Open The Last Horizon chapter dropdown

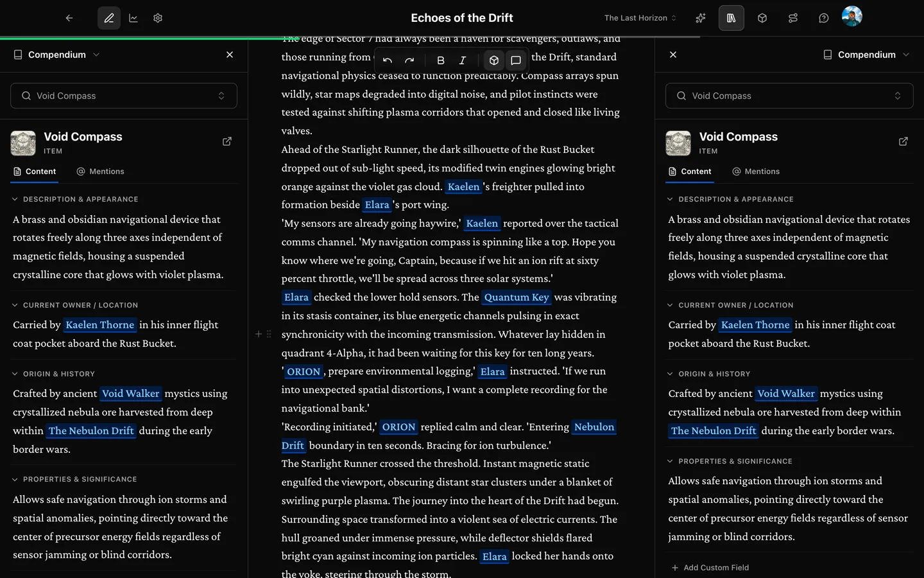coord(640,18)
